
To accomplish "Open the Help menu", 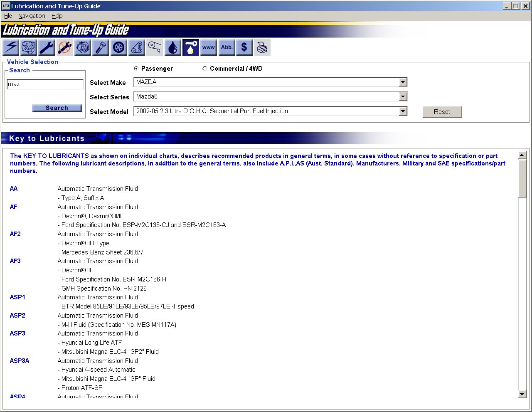I will (x=57, y=16).
